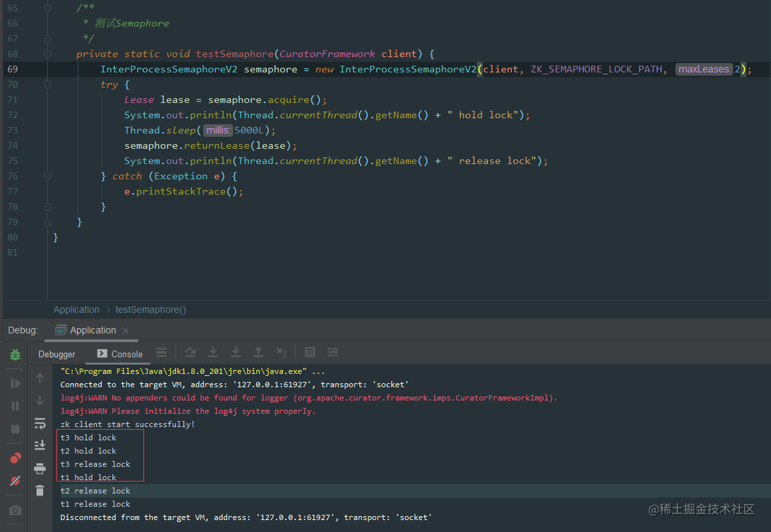Switch to the Debugger tab

coord(56,354)
